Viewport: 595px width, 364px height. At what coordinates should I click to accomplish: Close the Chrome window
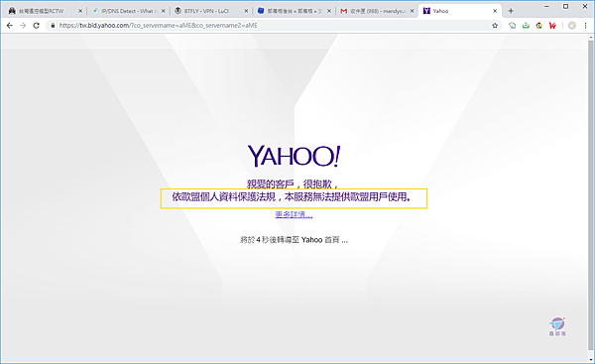click(585, 7)
